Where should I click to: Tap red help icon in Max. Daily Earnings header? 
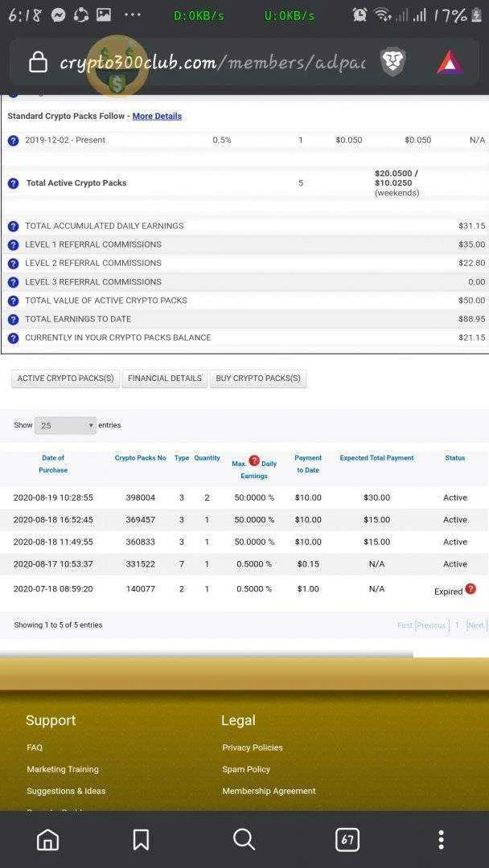[x=254, y=461]
